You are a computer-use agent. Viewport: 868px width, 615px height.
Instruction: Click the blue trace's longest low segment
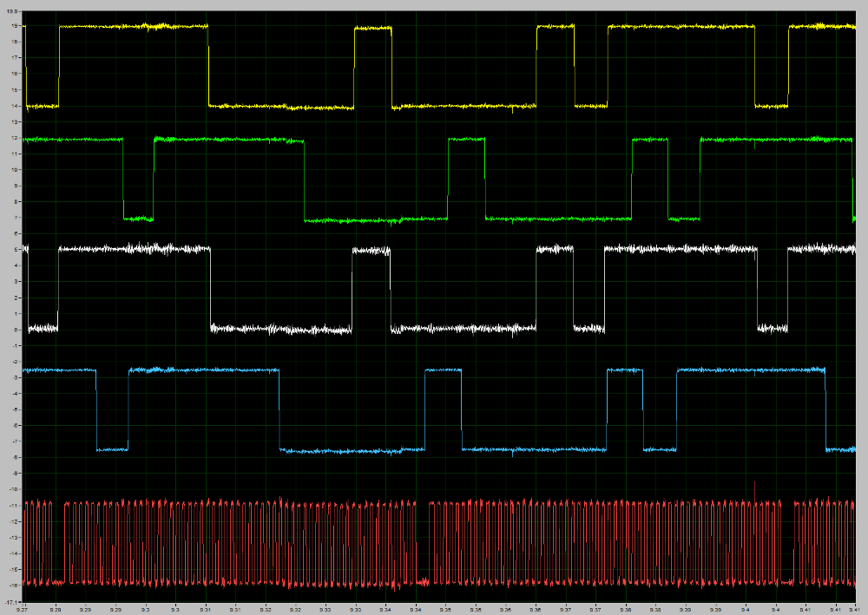(352, 451)
